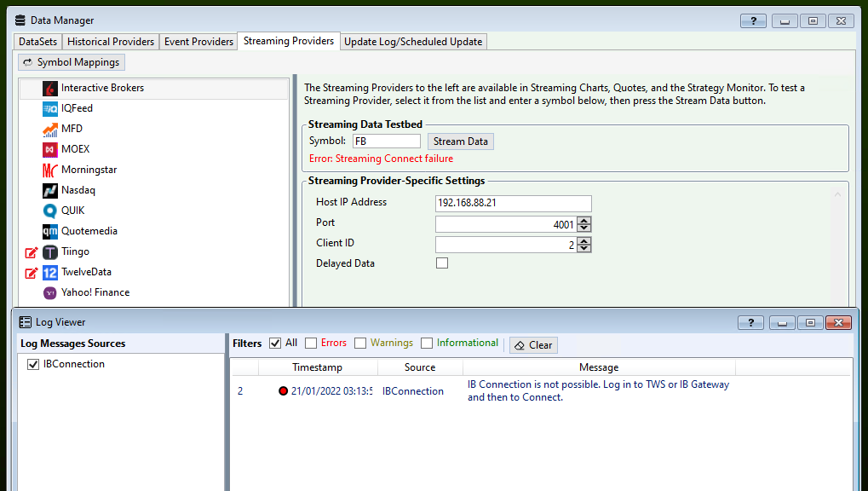This screenshot has width=868, height=491.
Task: Clear the log with the Clear button
Action: (533, 345)
